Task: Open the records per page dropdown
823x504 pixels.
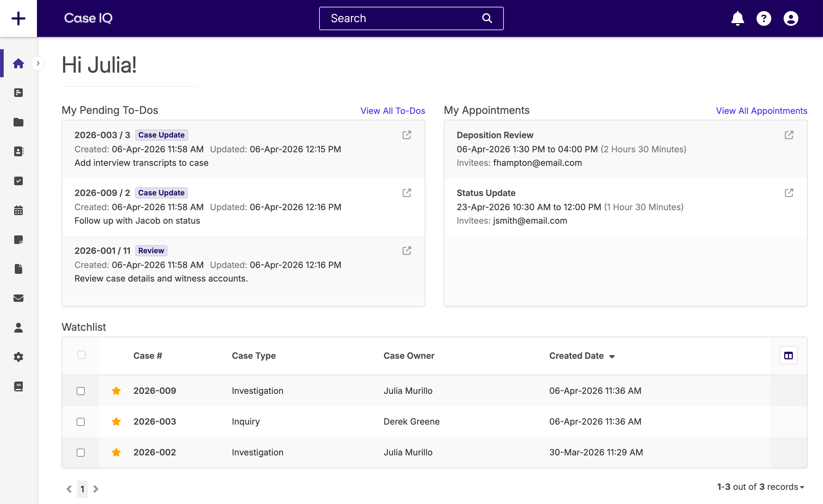Action: 802,487
